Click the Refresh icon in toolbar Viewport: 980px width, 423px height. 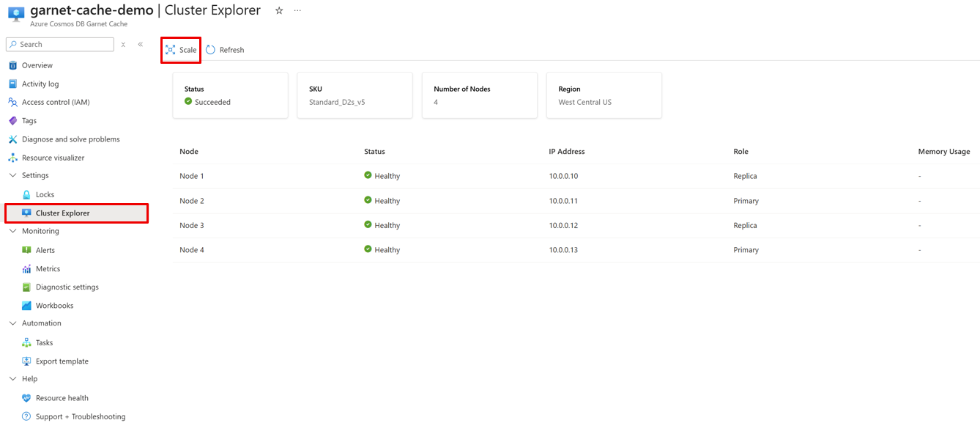point(211,50)
